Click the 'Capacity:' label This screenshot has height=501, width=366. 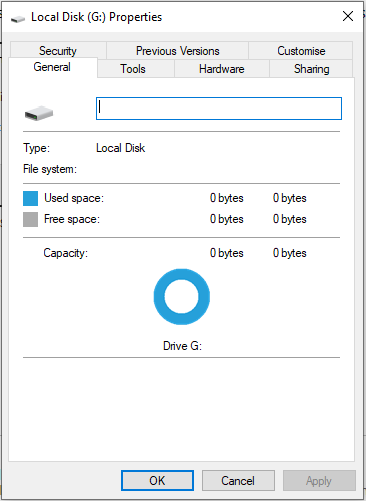(66, 253)
